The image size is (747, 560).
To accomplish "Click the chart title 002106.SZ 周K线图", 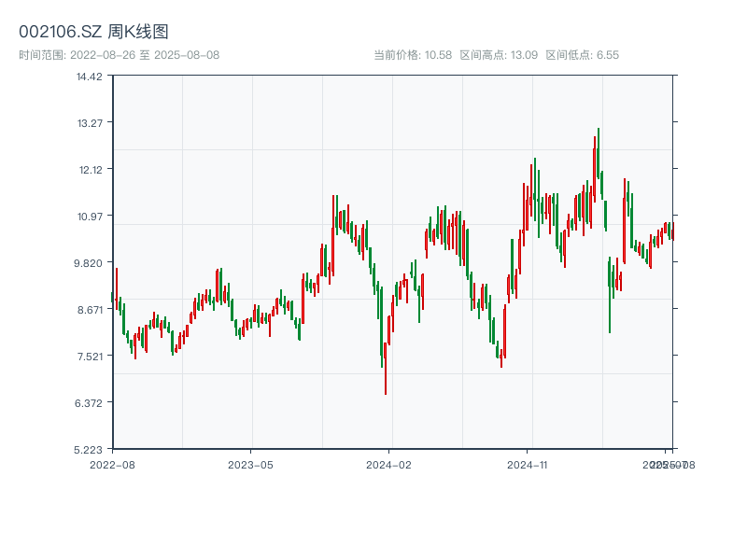I will [94, 32].
